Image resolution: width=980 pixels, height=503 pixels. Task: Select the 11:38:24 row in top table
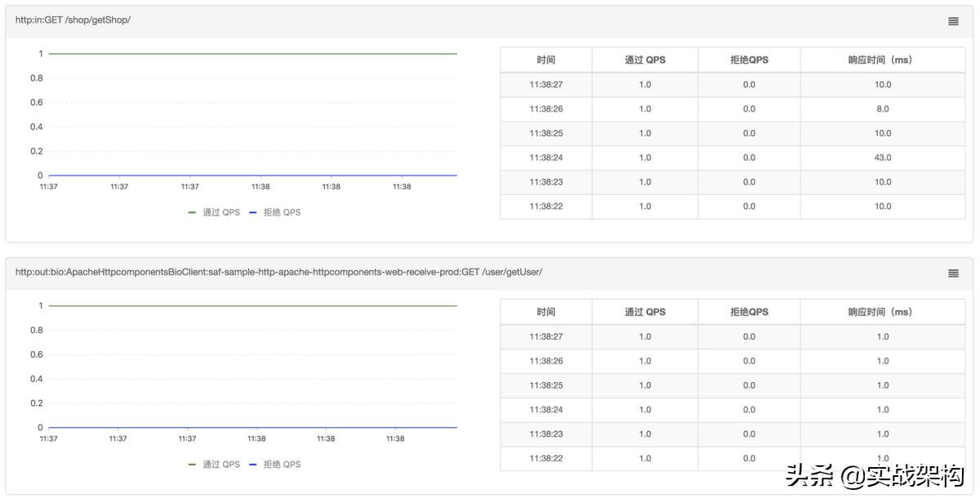(546, 158)
